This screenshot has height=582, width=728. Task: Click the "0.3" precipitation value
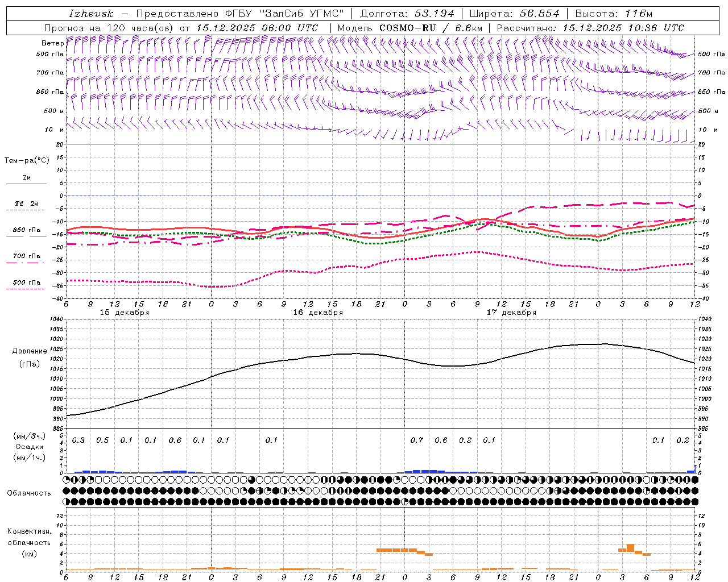(78, 440)
